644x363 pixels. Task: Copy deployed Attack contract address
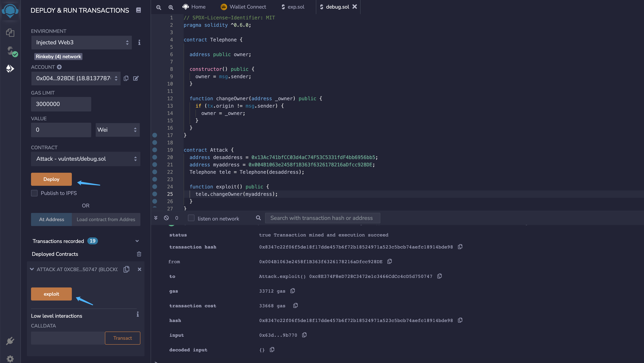[x=127, y=269]
